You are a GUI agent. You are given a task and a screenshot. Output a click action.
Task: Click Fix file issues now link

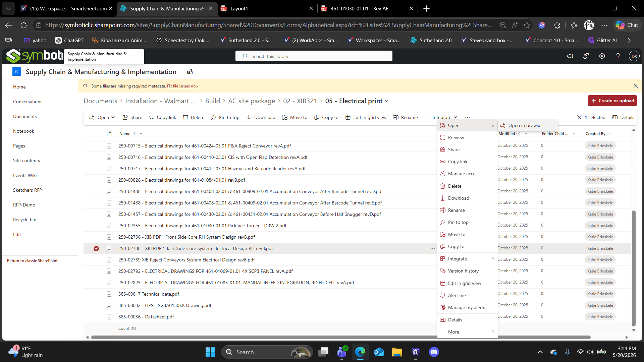(183, 86)
